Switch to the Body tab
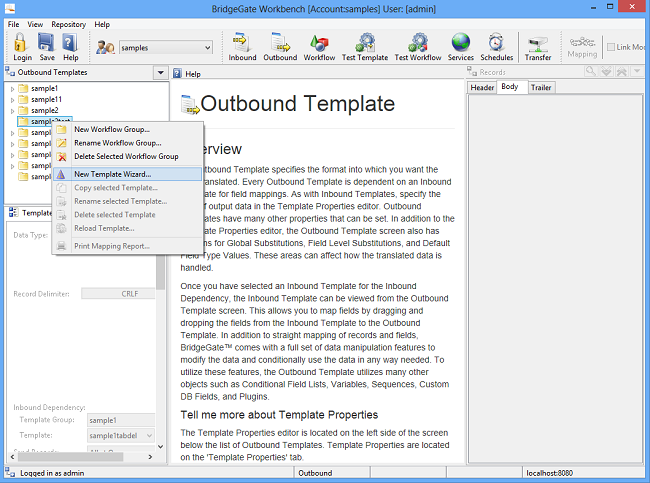The width and height of the screenshot is (650, 483). (x=510, y=87)
